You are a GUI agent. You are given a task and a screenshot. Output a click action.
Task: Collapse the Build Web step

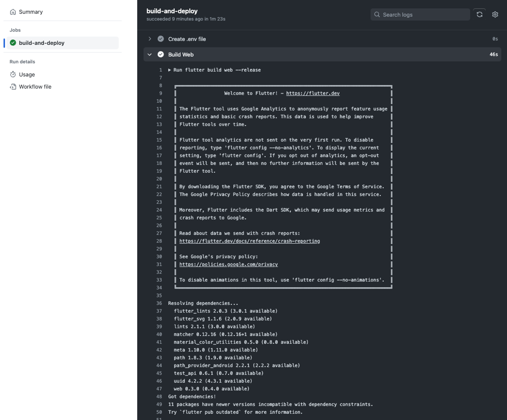click(x=150, y=54)
